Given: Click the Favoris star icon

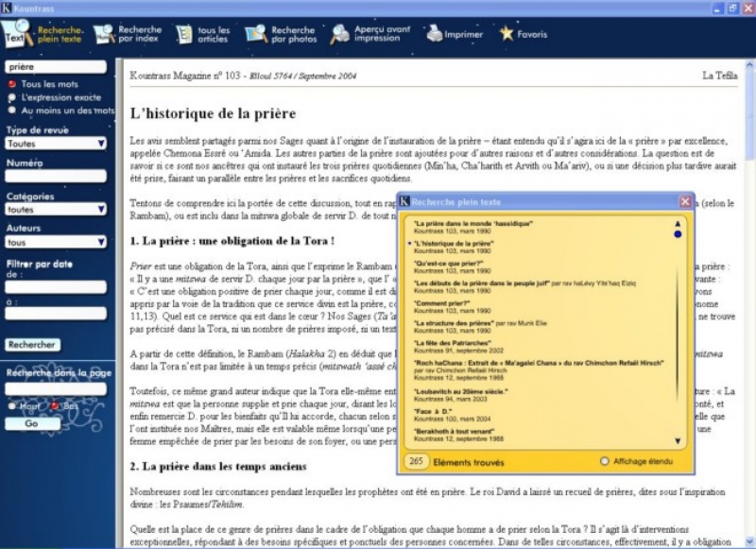Looking at the screenshot, I should 507,33.
